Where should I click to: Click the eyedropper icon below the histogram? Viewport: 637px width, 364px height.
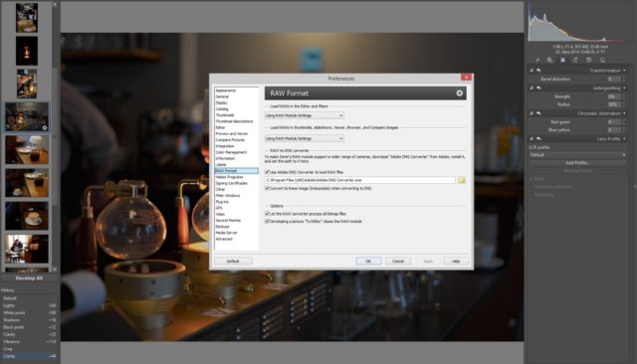(x=537, y=60)
